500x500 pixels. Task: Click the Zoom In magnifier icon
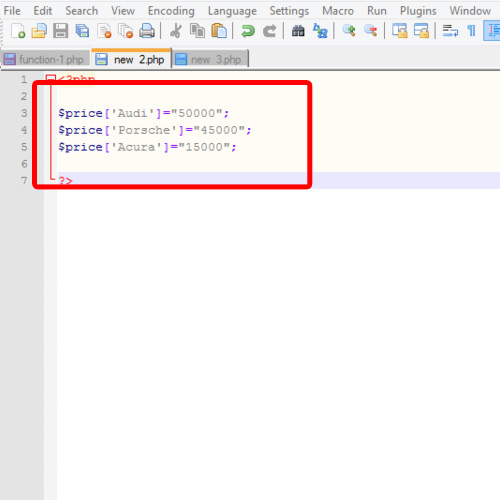point(349,31)
